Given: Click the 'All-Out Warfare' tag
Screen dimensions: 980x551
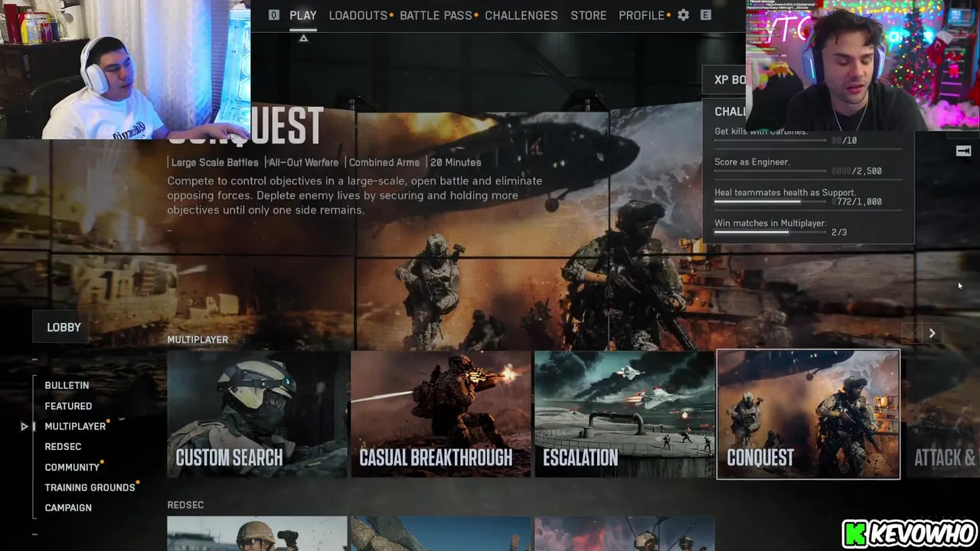Looking at the screenshot, I should 303,162.
